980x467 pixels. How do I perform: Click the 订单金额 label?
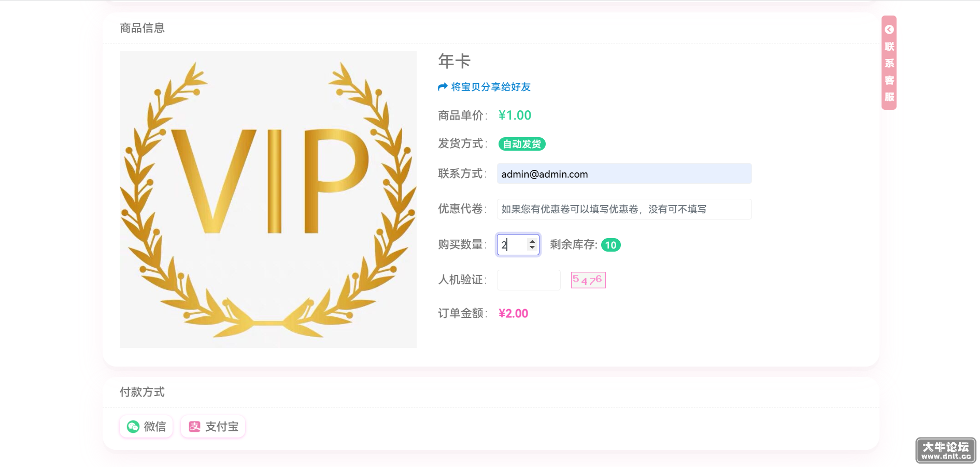tap(462, 313)
